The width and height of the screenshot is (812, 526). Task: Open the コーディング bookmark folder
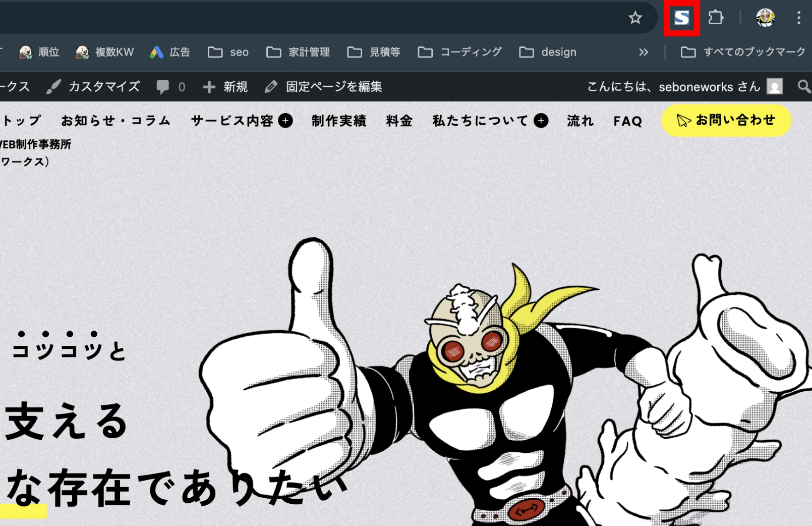[x=460, y=52]
